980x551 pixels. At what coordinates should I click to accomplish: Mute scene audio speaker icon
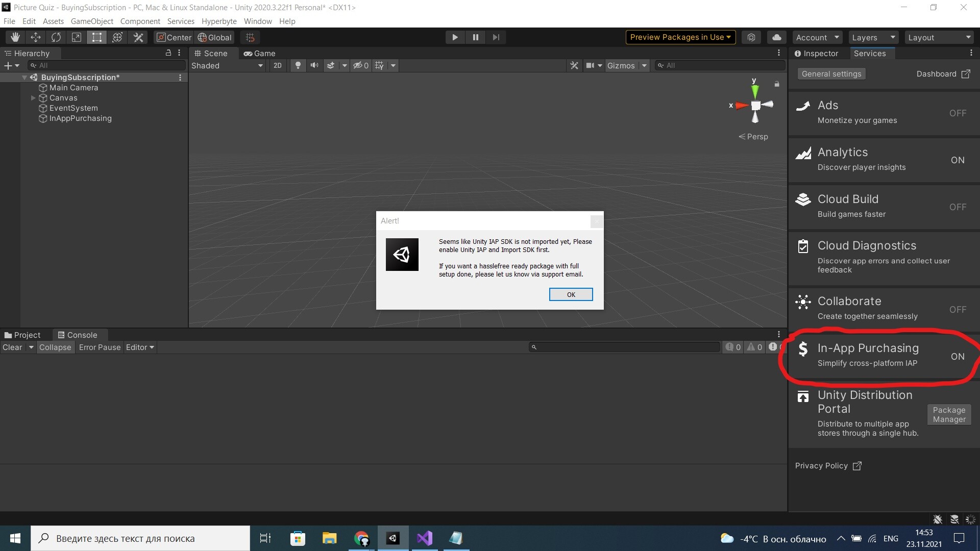click(x=314, y=65)
